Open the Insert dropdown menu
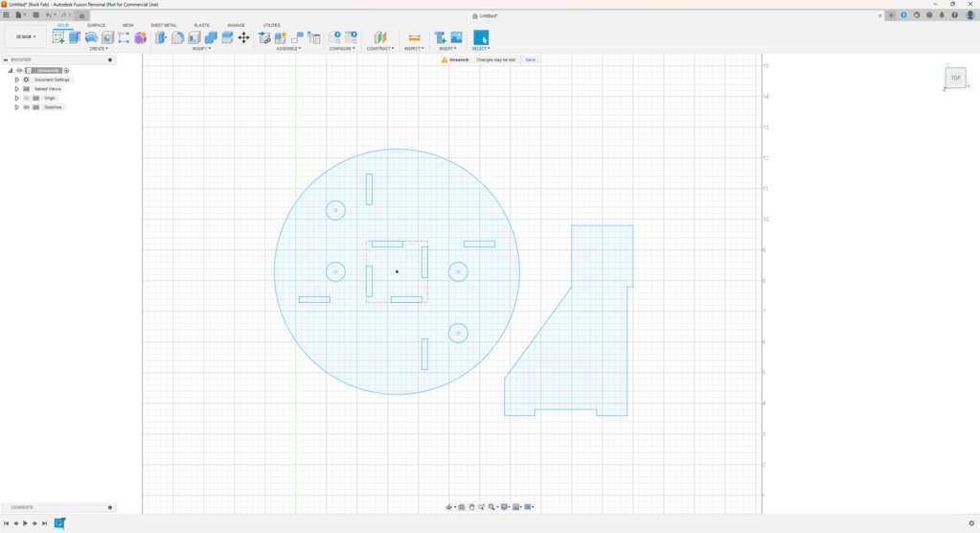The height and width of the screenshot is (533, 980). 447,49
